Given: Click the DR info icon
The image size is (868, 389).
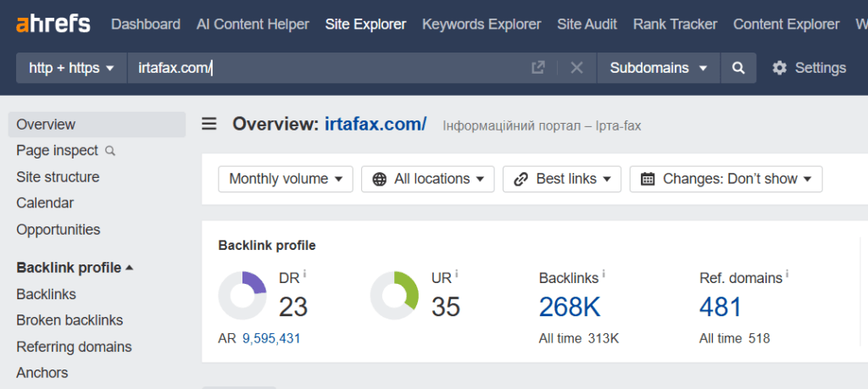Looking at the screenshot, I should pos(304,274).
